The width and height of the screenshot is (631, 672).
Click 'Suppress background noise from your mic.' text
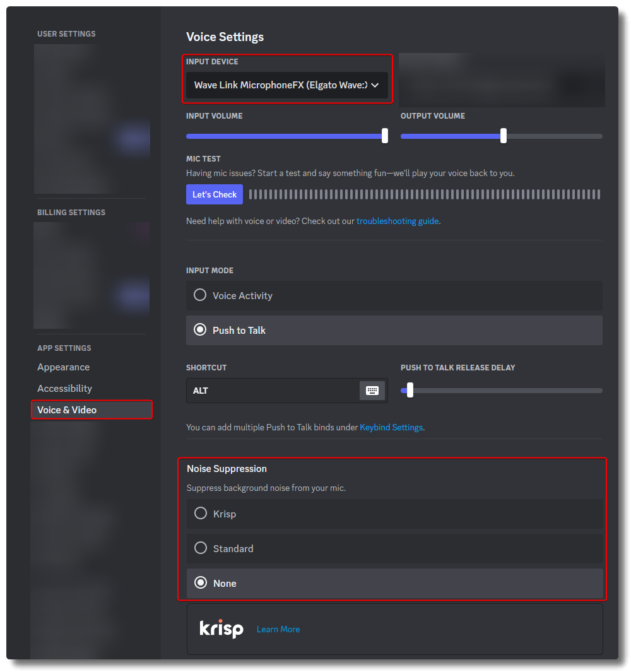coord(266,488)
